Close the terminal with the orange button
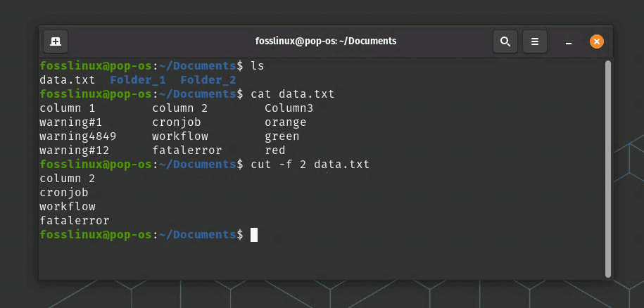This screenshot has width=644, height=308. pyautogui.click(x=596, y=41)
